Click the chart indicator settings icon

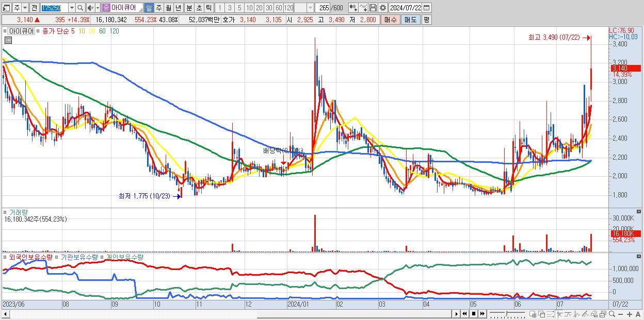pos(353,8)
